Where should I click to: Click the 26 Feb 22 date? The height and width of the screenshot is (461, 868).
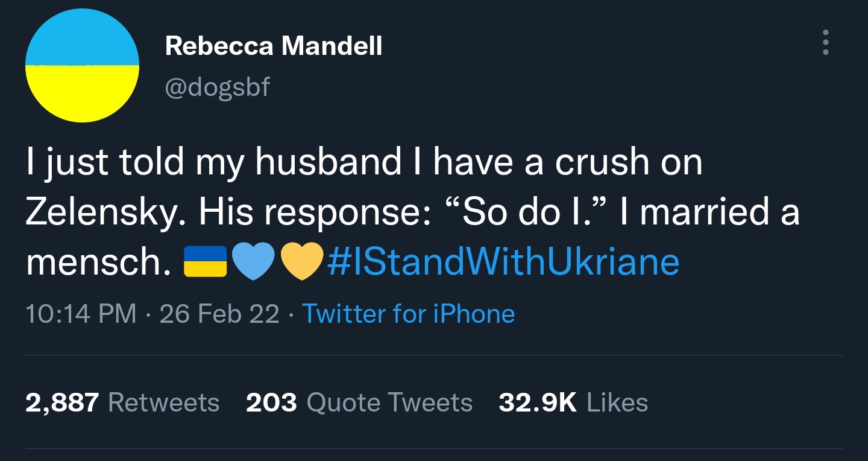pos(219,314)
